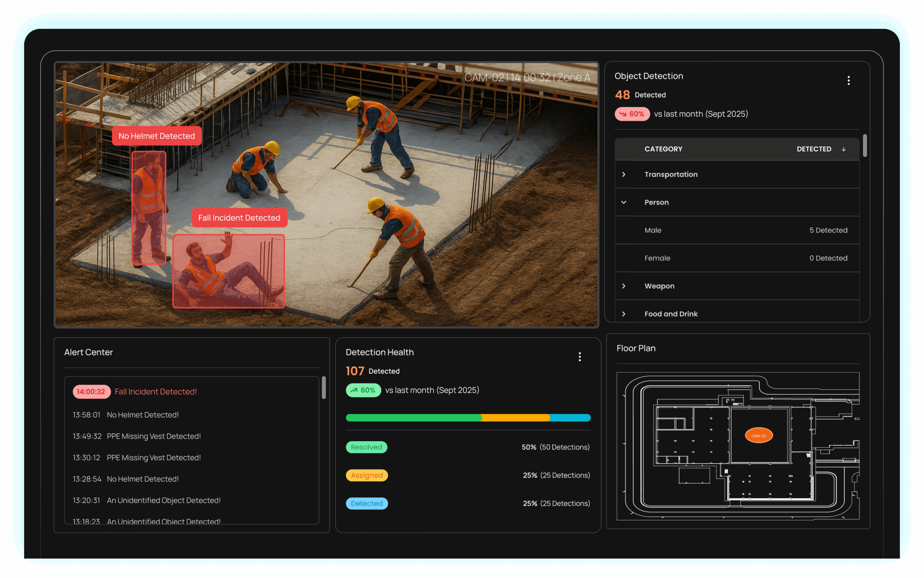Click the Alert Center scrollbar
924x578 pixels.
324,388
